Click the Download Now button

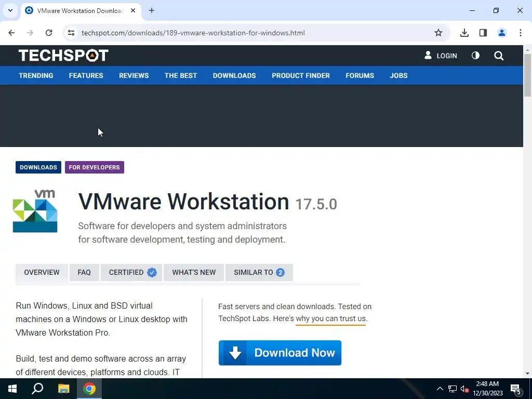pyautogui.click(x=280, y=353)
